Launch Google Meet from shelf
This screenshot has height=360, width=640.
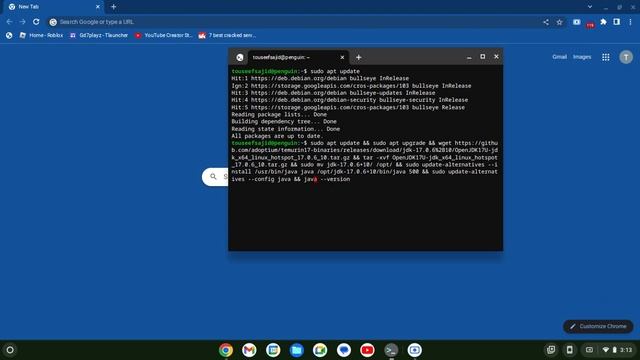coord(320,350)
